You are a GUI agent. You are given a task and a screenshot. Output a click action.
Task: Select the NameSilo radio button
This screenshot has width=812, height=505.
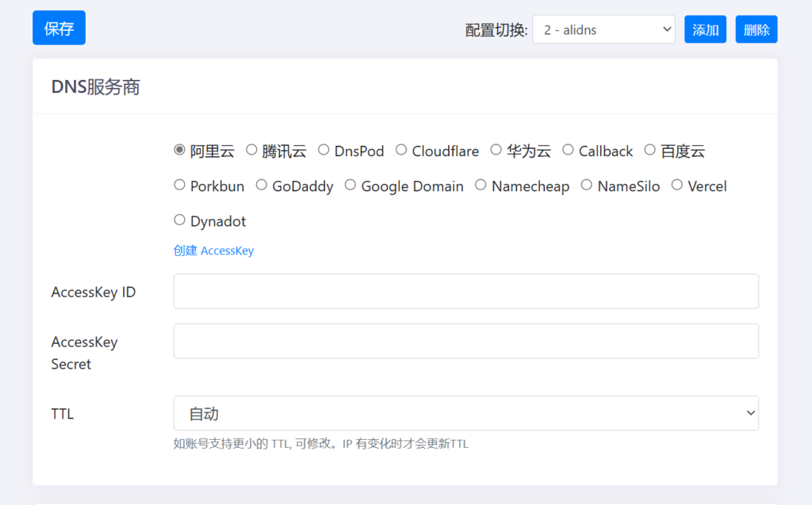click(x=587, y=185)
